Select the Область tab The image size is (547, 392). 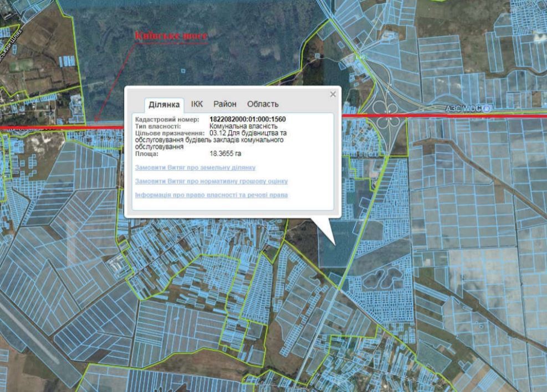pos(263,104)
